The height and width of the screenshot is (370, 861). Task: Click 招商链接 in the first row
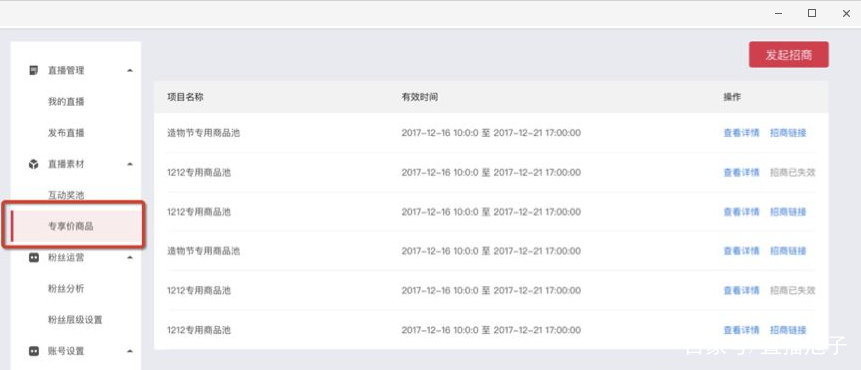tap(788, 133)
